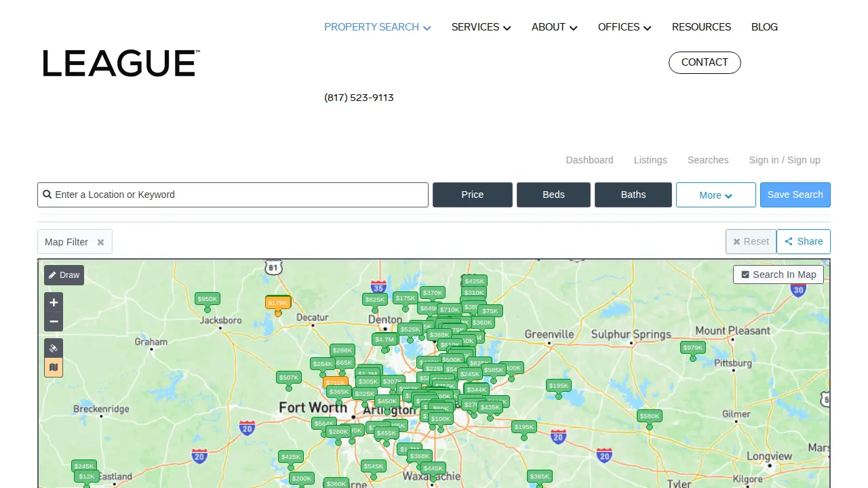Click the Contact button
Screen dimensions: 868x488
coord(705,62)
